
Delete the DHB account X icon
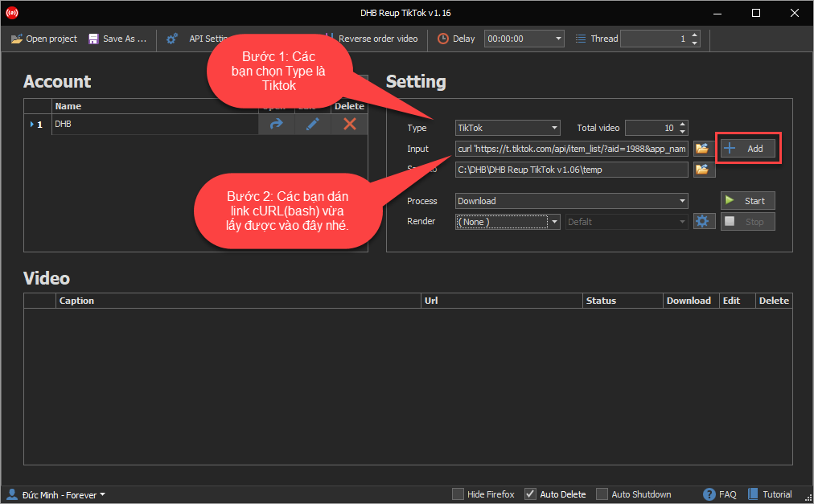click(349, 124)
